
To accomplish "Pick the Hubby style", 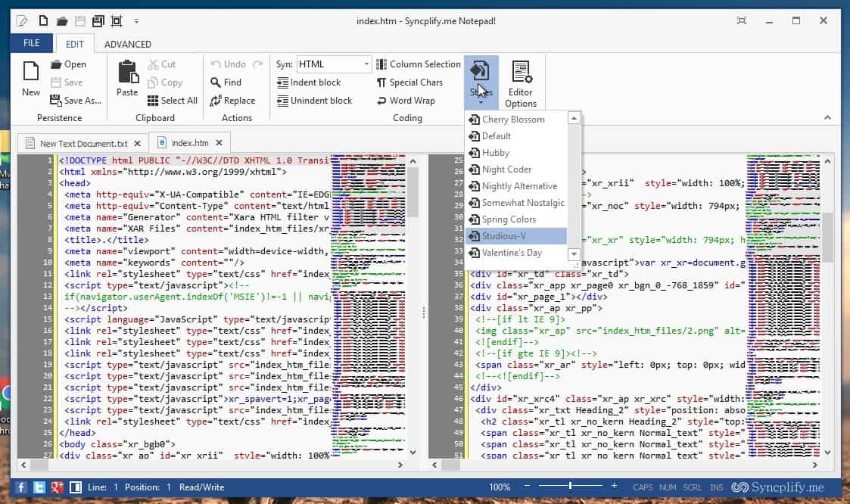I will click(x=515, y=153).
